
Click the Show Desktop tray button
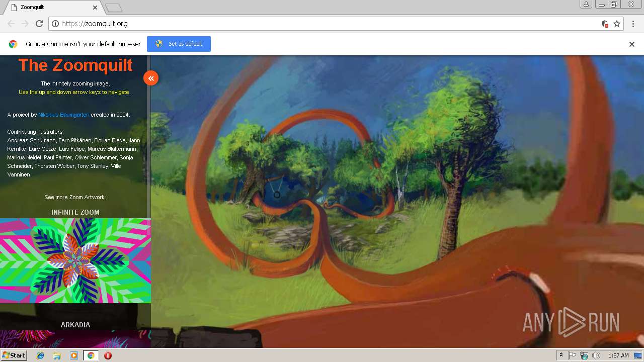638,355
